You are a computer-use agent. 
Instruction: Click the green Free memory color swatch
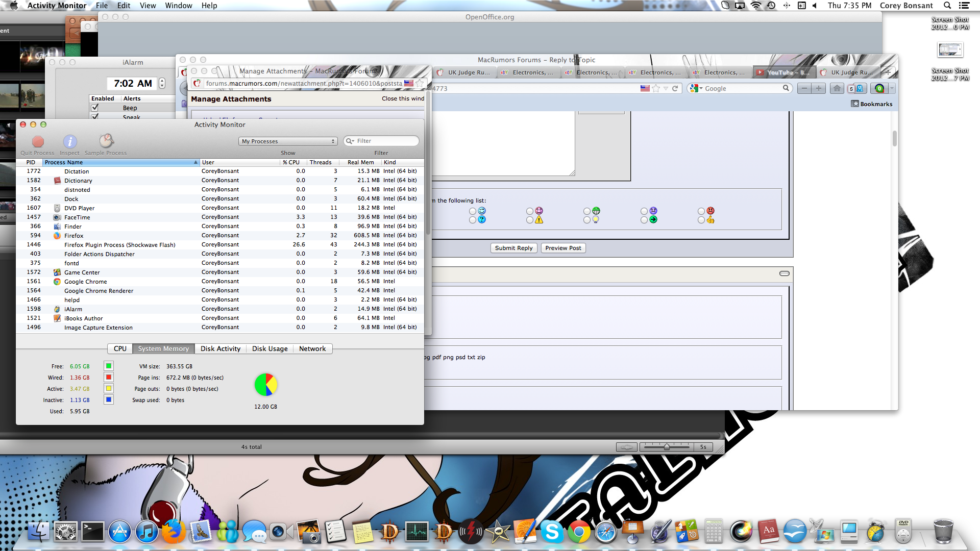click(108, 366)
